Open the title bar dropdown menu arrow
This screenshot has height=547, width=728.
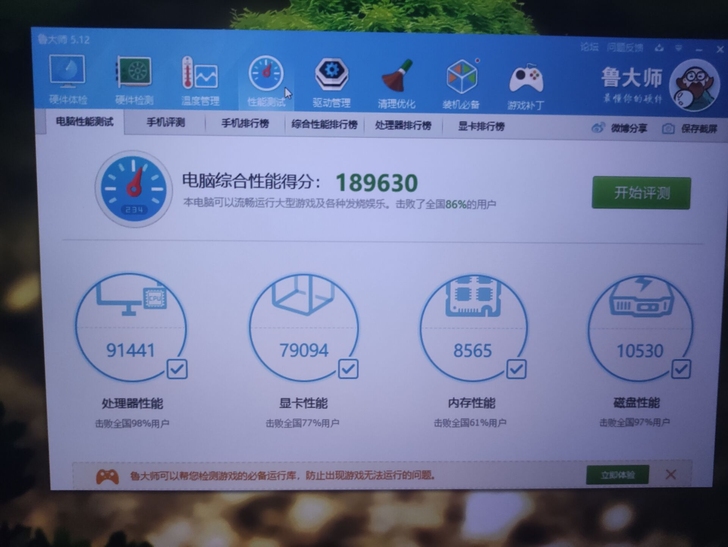[679, 48]
